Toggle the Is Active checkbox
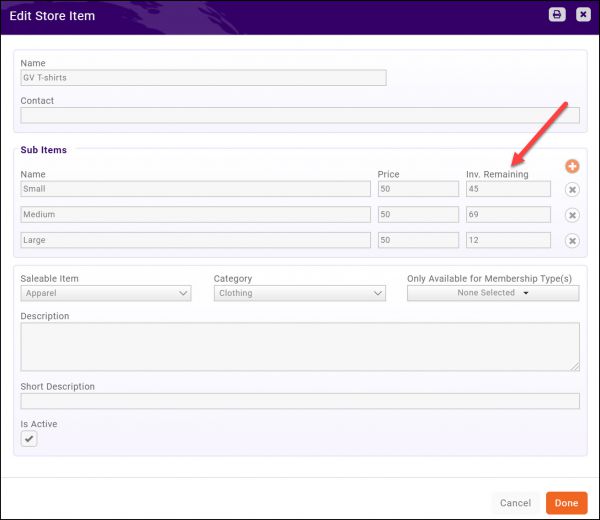The height and width of the screenshot is (520, 600). coord(30,440)
